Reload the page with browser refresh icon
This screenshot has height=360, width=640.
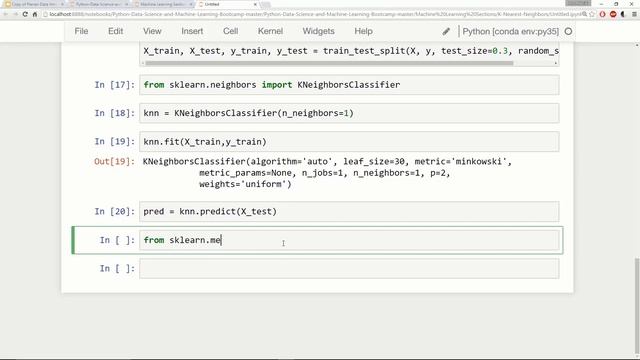25,14
